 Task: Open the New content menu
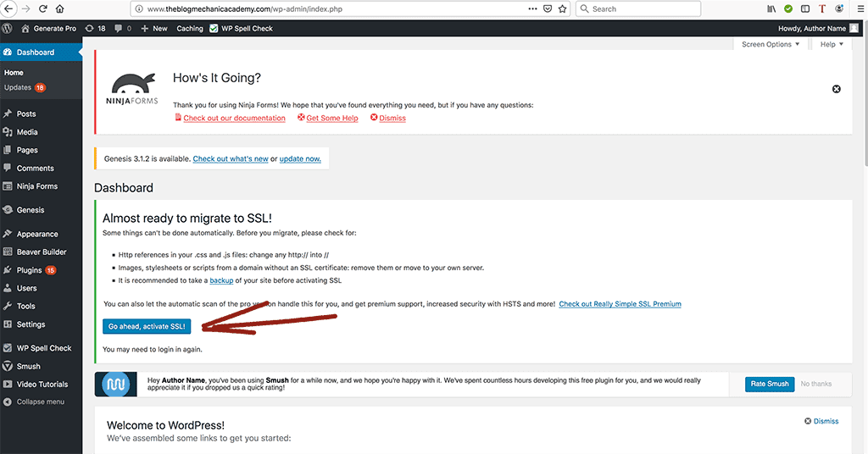click(x=154, y=28)
